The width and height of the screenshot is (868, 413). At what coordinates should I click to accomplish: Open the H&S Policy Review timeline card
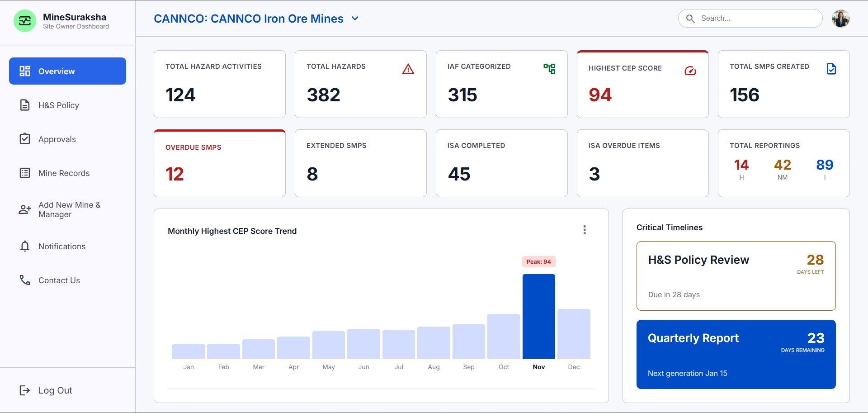[736, 276]
